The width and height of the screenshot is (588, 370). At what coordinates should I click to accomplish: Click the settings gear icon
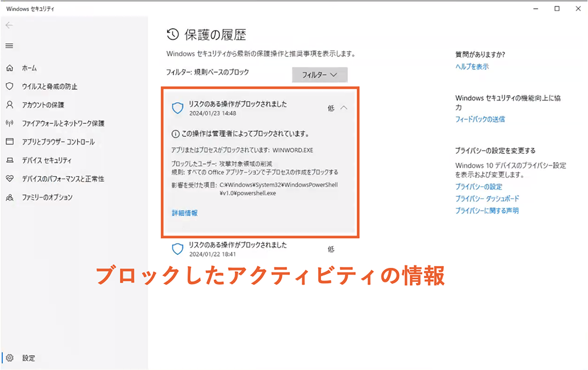click(10, 358)
